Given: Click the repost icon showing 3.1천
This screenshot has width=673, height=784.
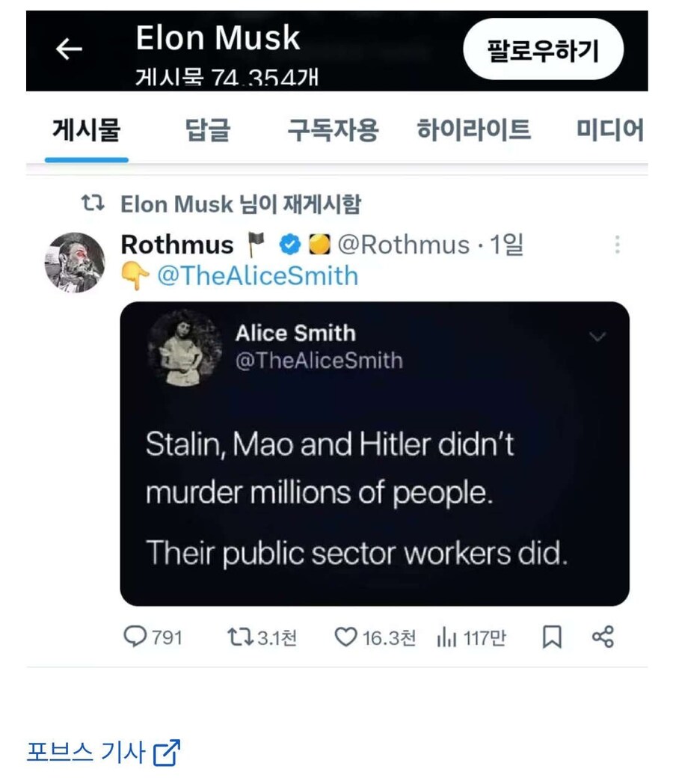Looking at the screenshot, I should 242,637.
